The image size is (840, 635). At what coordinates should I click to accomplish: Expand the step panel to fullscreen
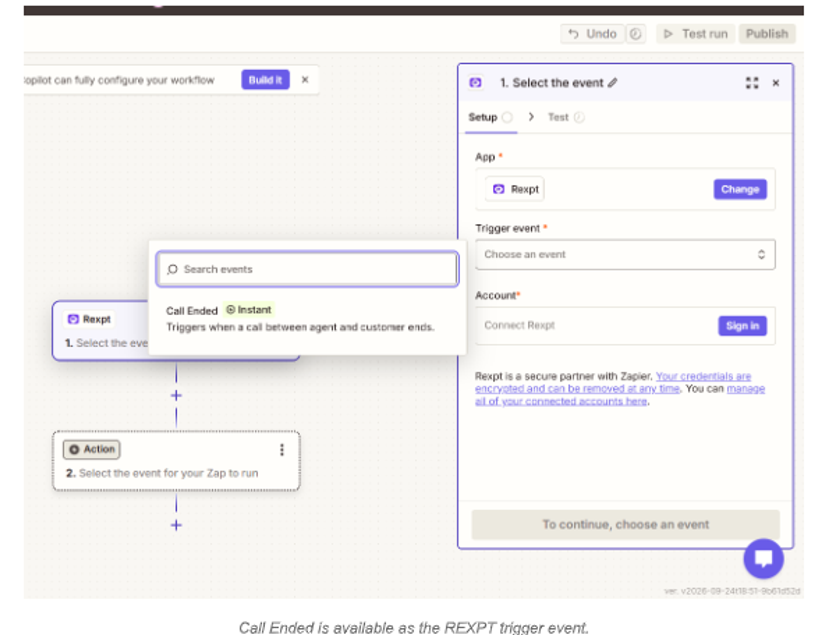pyautogui.click(x=752, y=83)
